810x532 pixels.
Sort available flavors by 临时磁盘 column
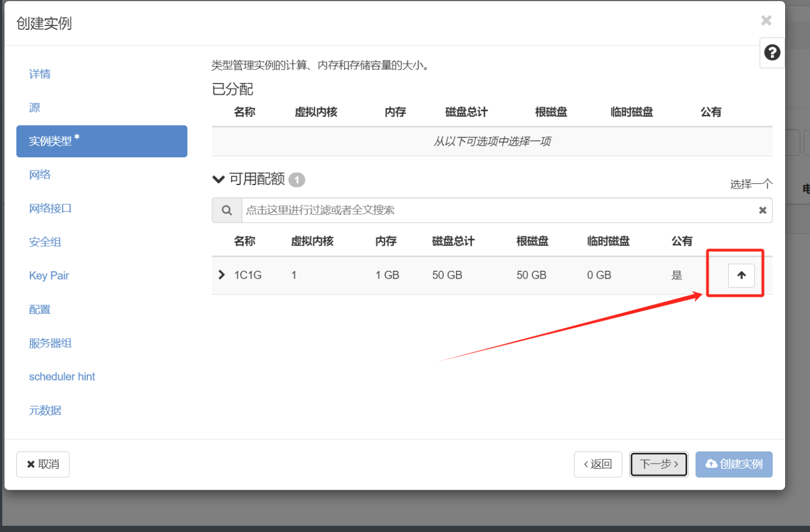tap(608, 241)
